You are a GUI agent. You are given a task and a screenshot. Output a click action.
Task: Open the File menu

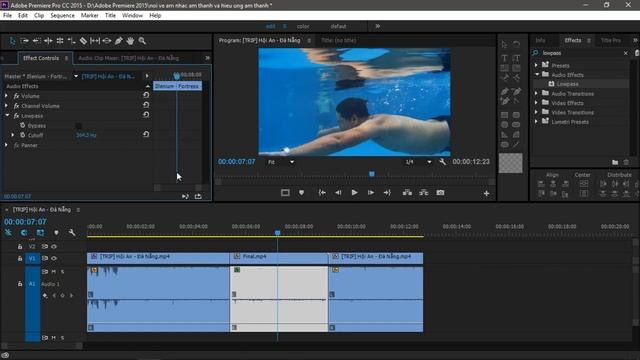7,16
